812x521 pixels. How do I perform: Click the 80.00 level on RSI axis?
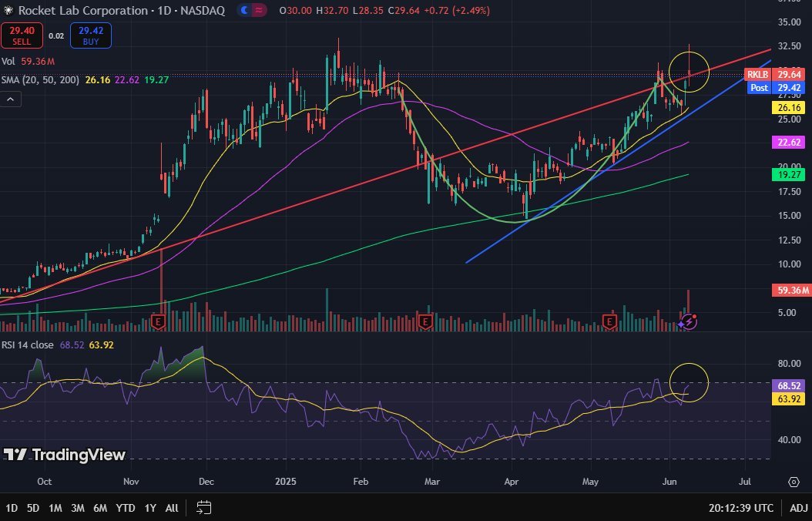coord(789,364)
